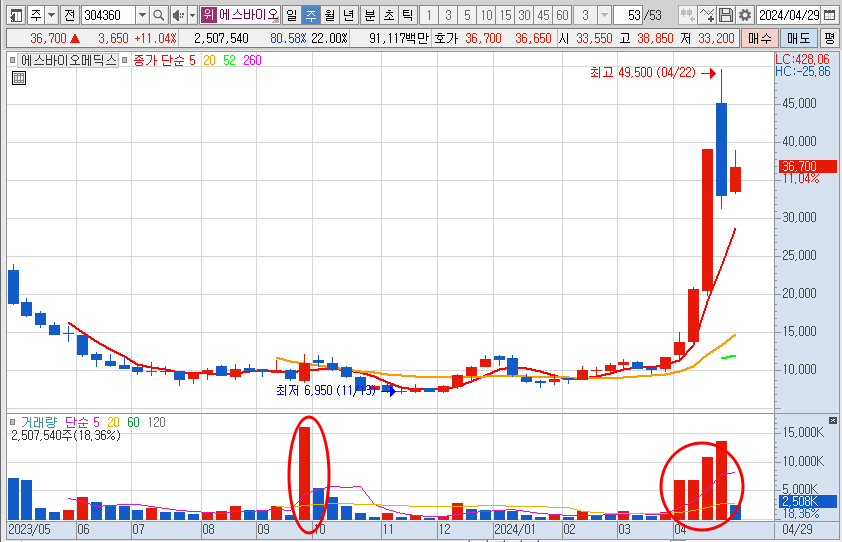The height and width of the screenshot is (542, 842).
Task: Open the 주 market type dropdown arrow
Action: (52, 15)
